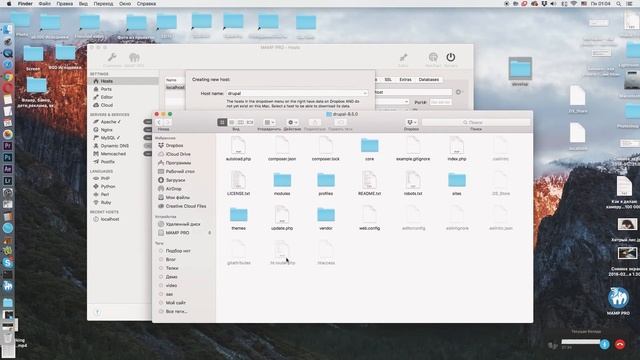Image resolution: width=640 pixels, height=360 pixels.
Task: Open the vendor folder
Action: tap(326, 215)
